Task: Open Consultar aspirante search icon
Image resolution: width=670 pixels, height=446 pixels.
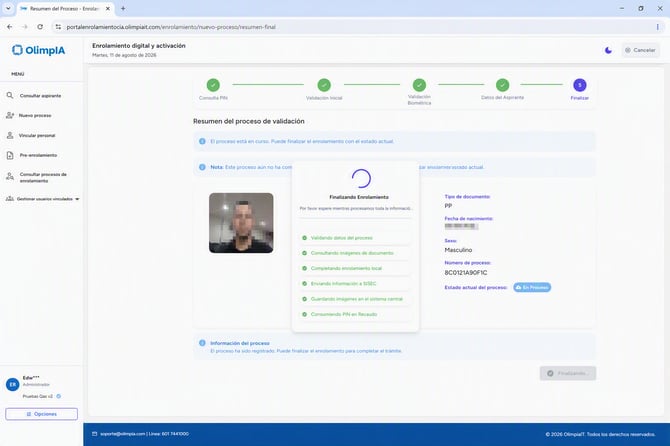Action: 10,95
